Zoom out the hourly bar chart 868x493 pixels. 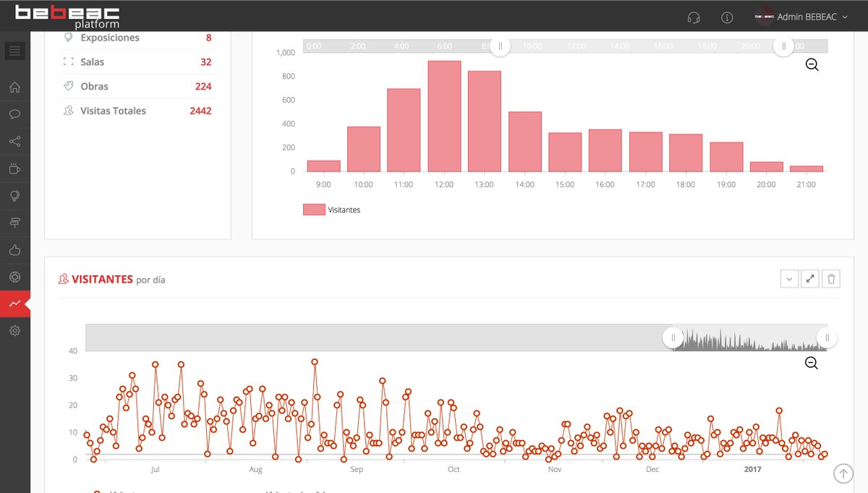tap(812, 64)
